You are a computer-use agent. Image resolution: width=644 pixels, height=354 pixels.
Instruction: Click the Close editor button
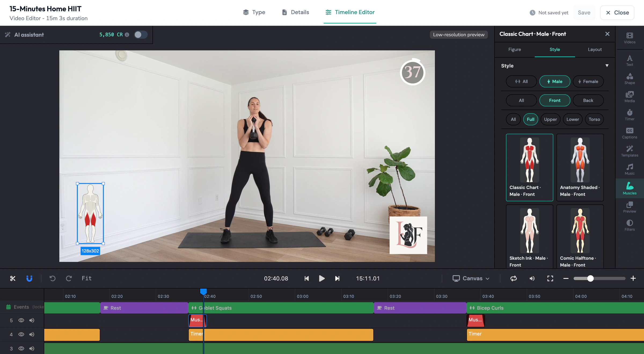[617, 13]
